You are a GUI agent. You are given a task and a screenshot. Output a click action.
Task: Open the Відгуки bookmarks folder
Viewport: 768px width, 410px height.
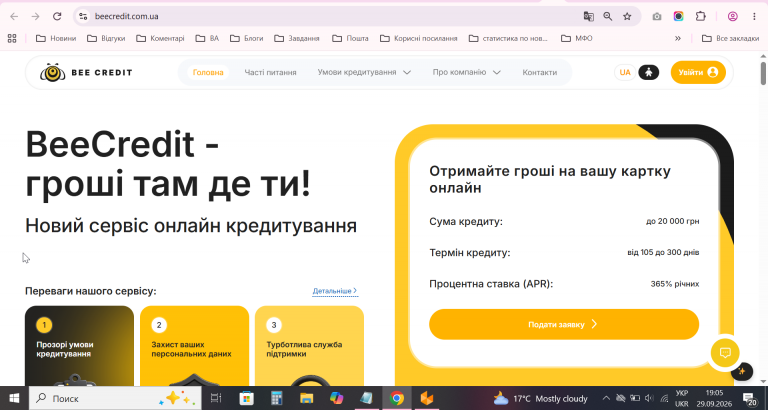[106, 38]
